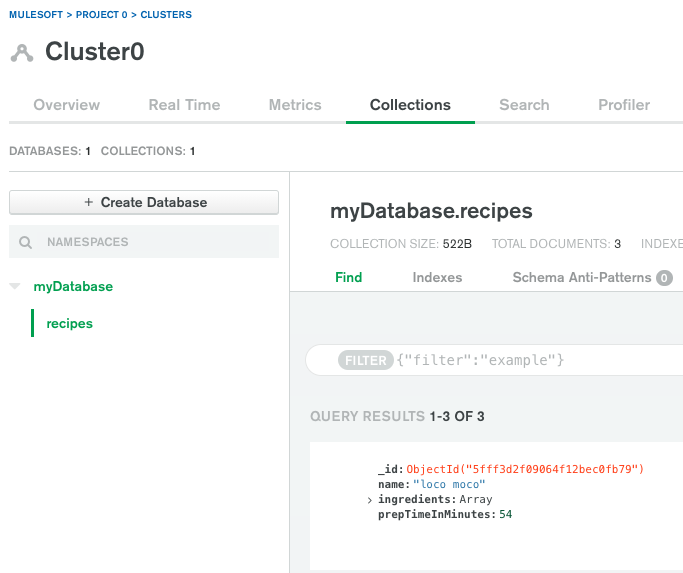683x573 pixels.
Task: Click the DATABASES: 1 count
Action: [x=50, y=151]
